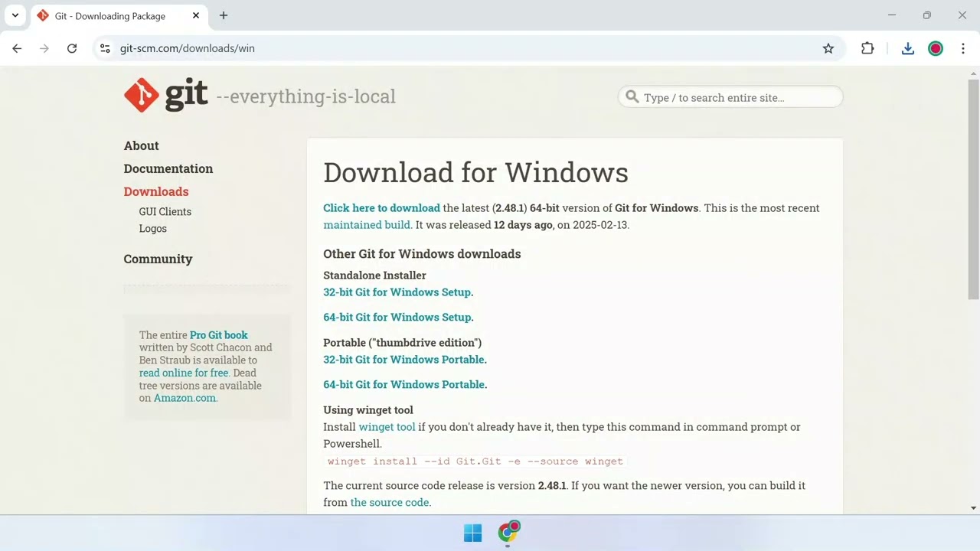This screenshot has height=551, width=980.
Task: Open 'read online for free' link
Action: [184, 373]
